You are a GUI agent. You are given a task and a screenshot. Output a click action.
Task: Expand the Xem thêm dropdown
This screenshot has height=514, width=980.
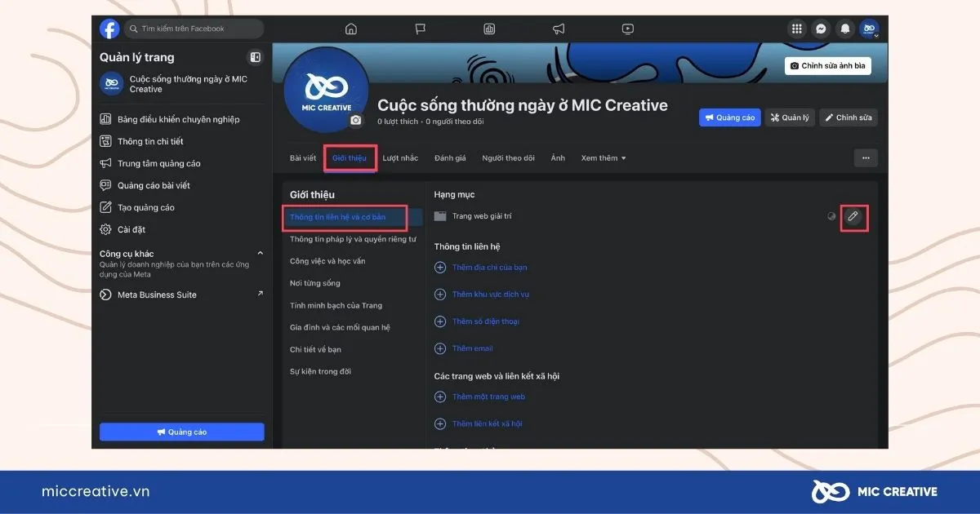pyautogui.click(x=603, y=157)
